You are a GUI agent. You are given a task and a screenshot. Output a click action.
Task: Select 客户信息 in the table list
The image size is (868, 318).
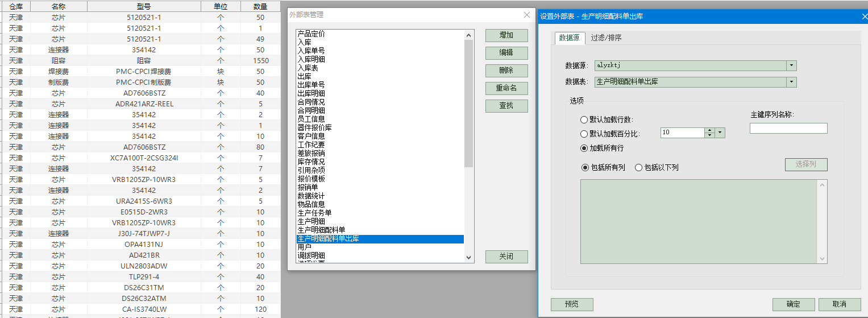tap(380, 136)
